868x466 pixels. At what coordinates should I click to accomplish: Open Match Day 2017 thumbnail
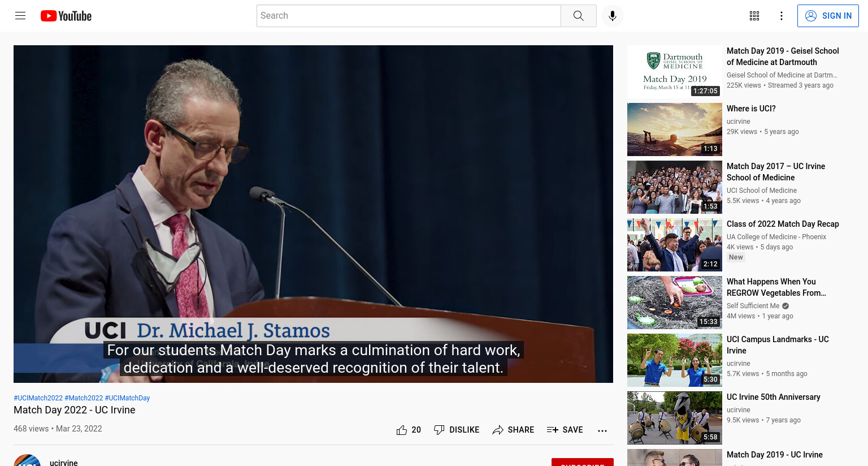tap(675, 187)
